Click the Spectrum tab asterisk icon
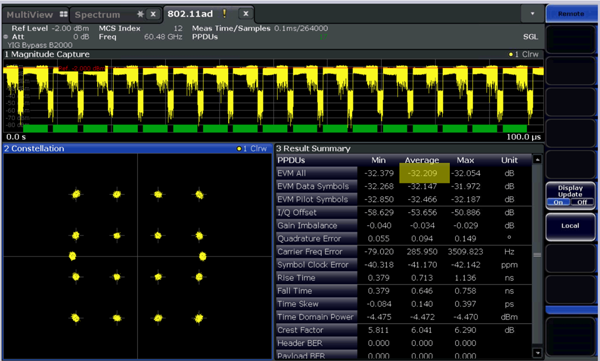The image size is (600, 361). click(x=140, y=14)
